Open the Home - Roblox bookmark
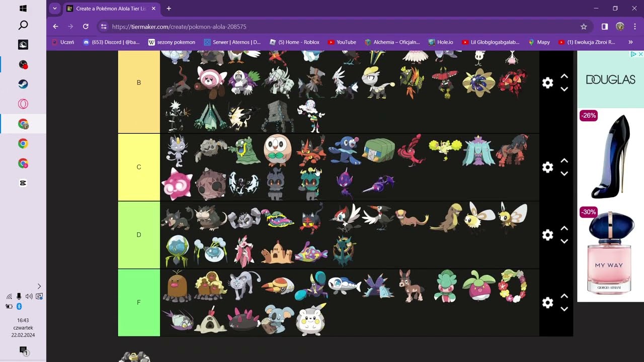Image resolution: width=644 pixels, height=362 pixels. coord(294,42)
